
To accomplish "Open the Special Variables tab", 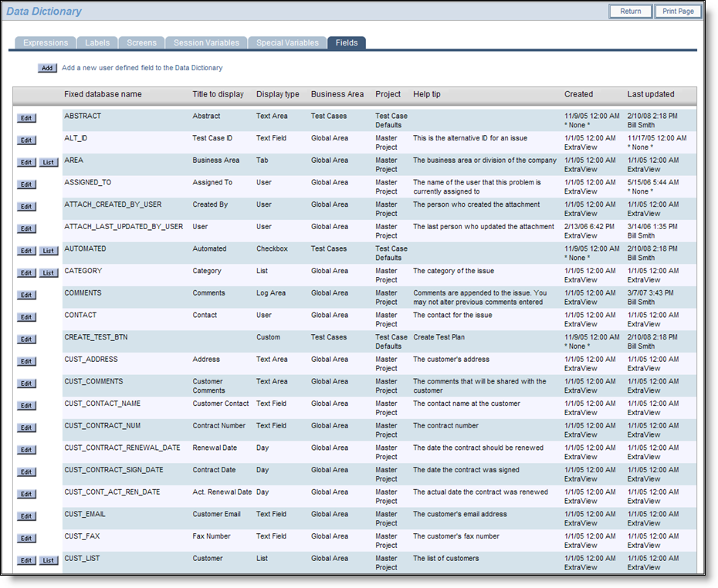I will coord(287,43).
